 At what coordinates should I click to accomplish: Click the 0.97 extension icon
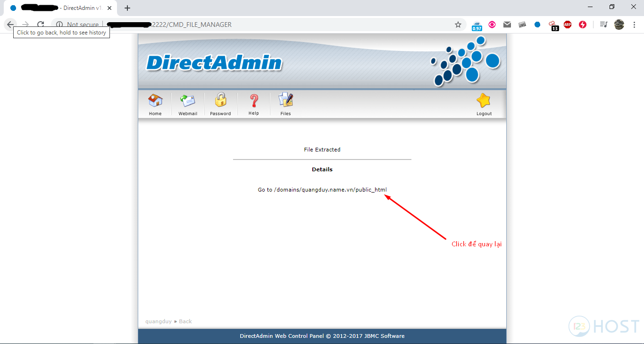(x=477, y=25)
